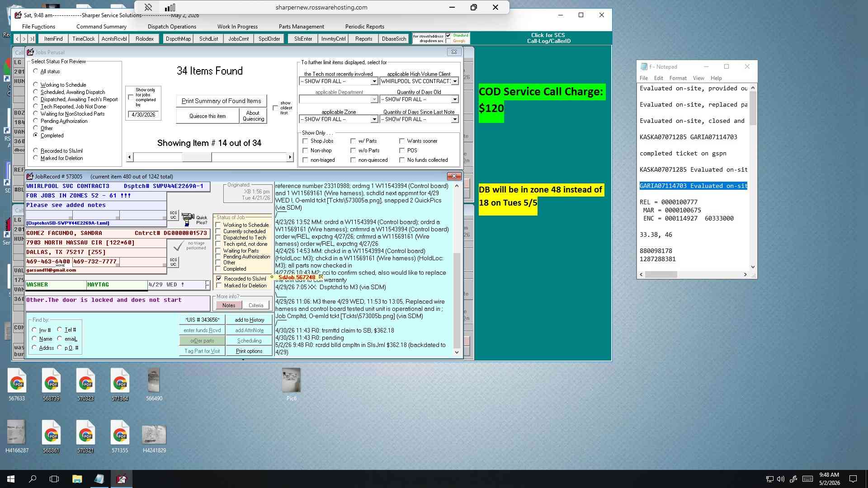Open File Explorer from the taskbar
868x488 pixels.
(x=77, y=479)
